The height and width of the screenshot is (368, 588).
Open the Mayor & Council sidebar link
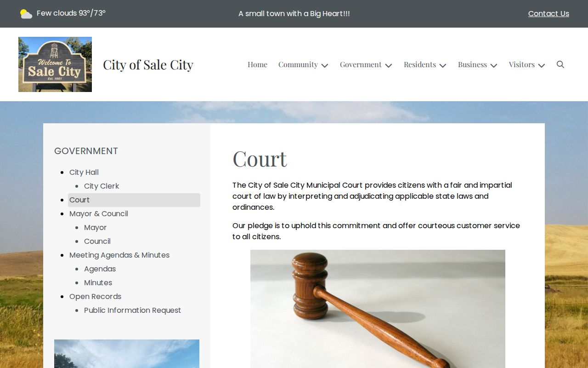[99, 214]
